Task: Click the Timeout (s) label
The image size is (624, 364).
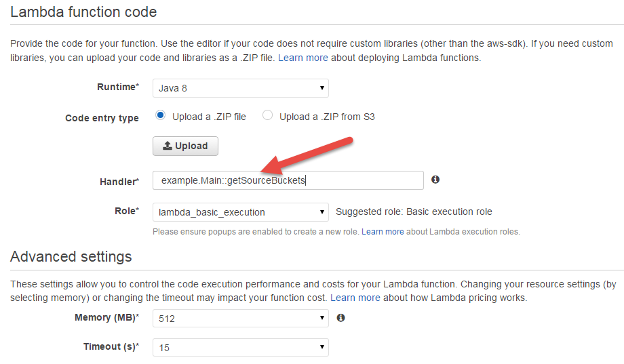Action: click(111, 346)
